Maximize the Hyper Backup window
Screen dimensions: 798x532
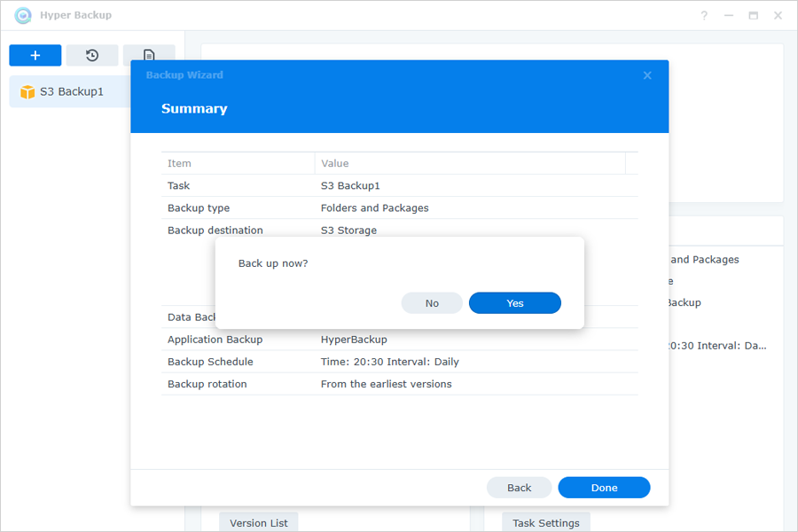tap(753, 16)
